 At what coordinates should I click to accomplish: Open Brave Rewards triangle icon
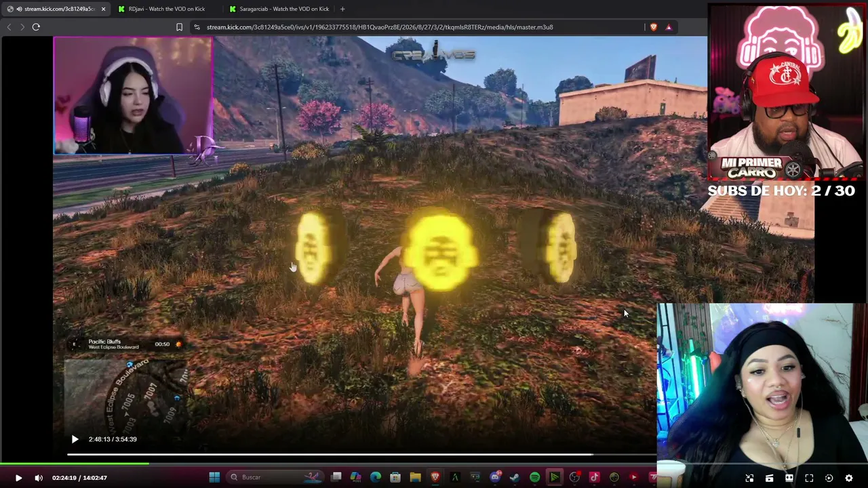669,27
